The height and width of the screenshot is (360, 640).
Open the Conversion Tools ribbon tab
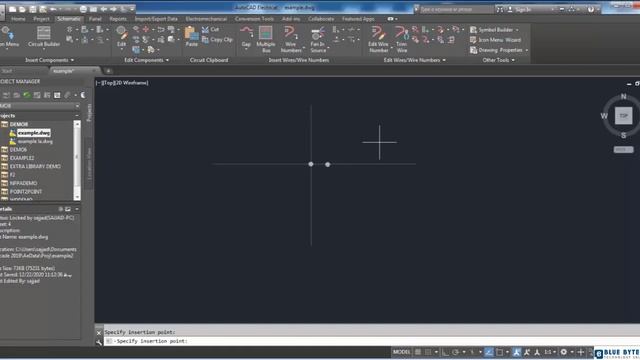click(254, 19)
